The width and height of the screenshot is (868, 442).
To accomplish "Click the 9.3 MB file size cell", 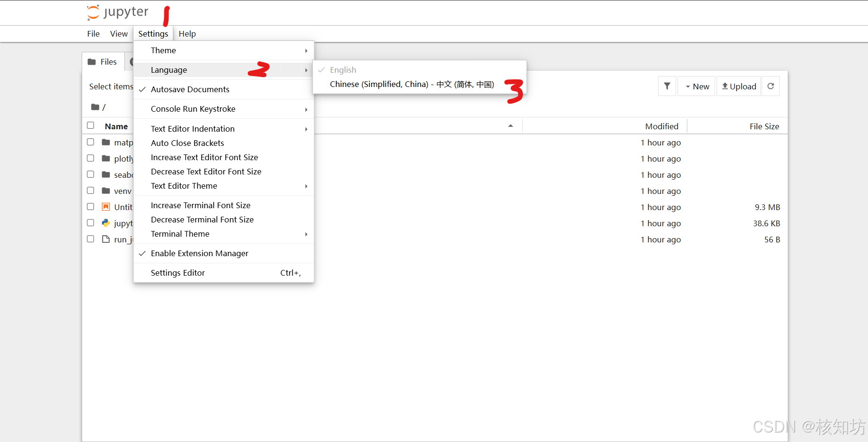I will [767, 207].
